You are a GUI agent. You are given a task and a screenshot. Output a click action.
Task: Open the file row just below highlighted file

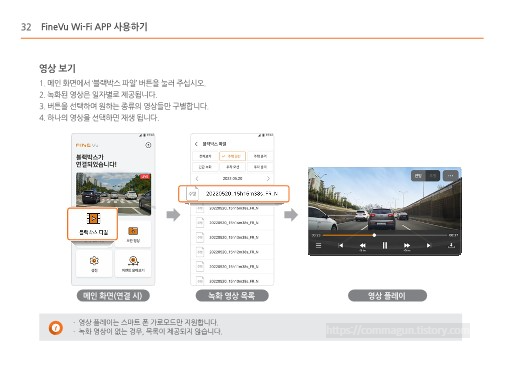point(232,208)
